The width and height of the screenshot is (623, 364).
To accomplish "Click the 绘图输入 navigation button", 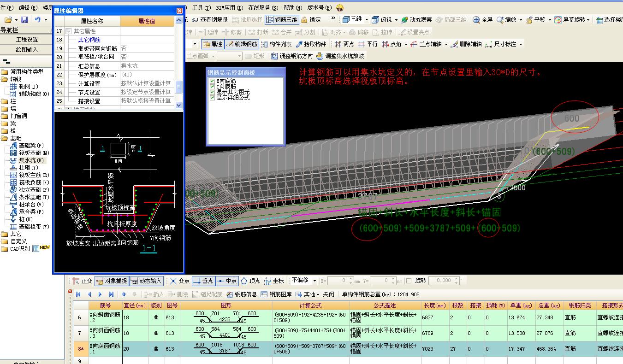I will pos(27,50).
